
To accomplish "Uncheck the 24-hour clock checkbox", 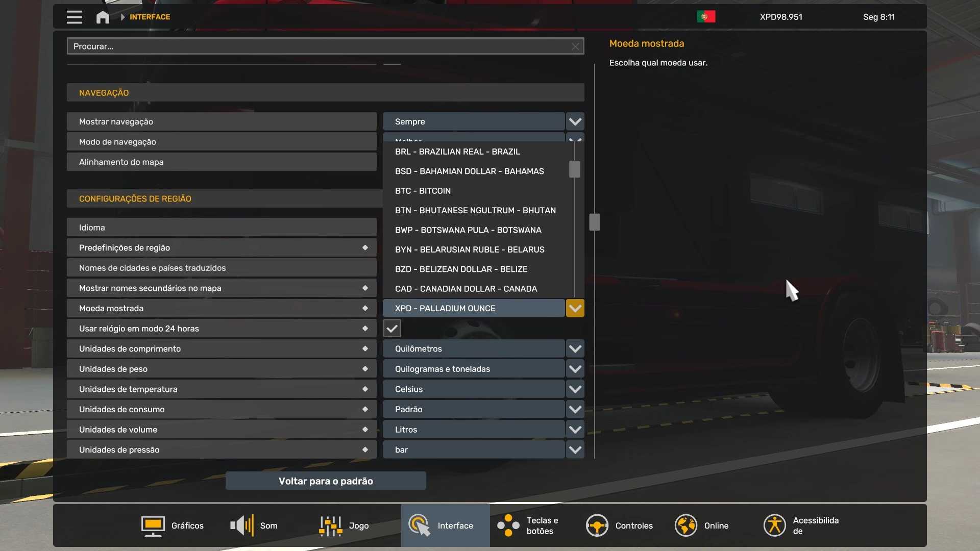I will pos(392,329).
